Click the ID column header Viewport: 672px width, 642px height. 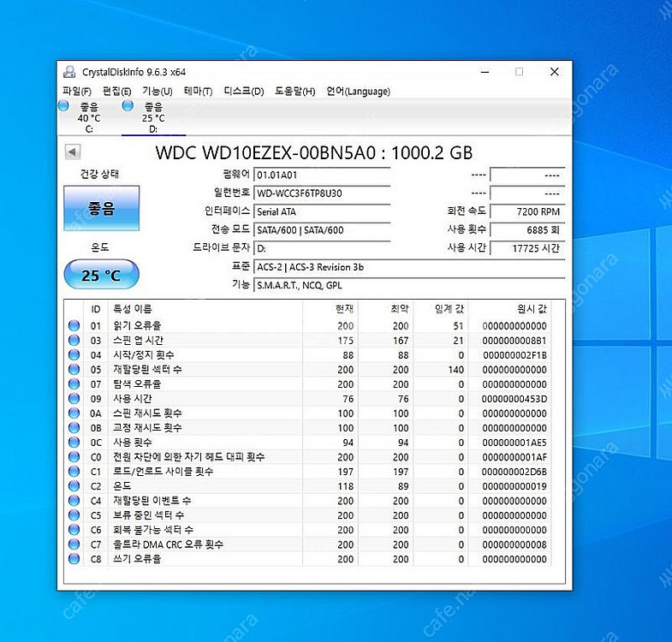pyautogui.click(x=96, y=309)
